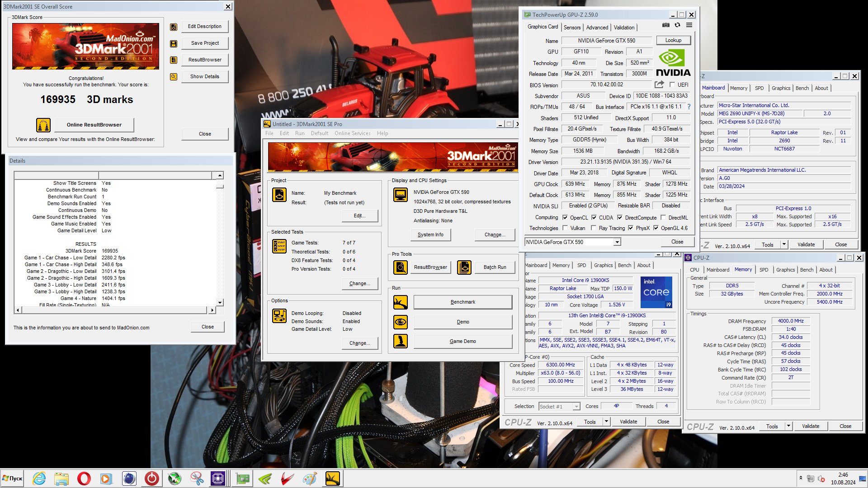The height and width of the screenshot is (488, 868).
Task: Click the Batch Run icon
Action: 464,267
